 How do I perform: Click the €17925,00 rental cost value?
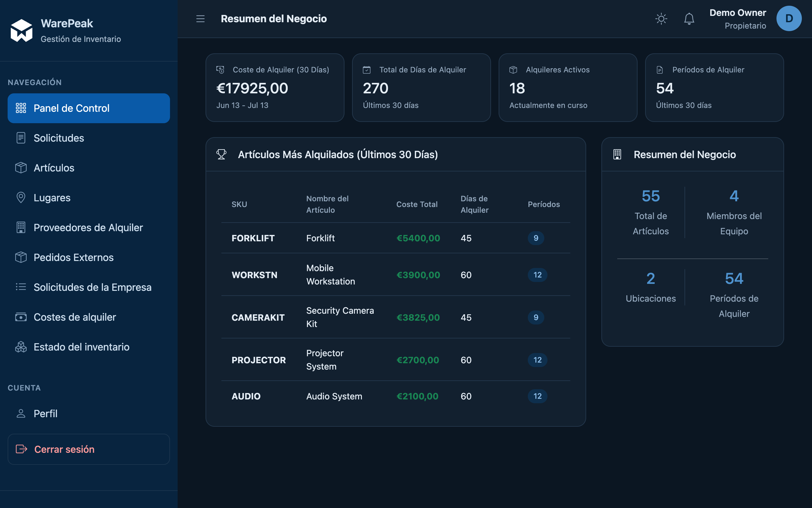(x=252, y=88)
